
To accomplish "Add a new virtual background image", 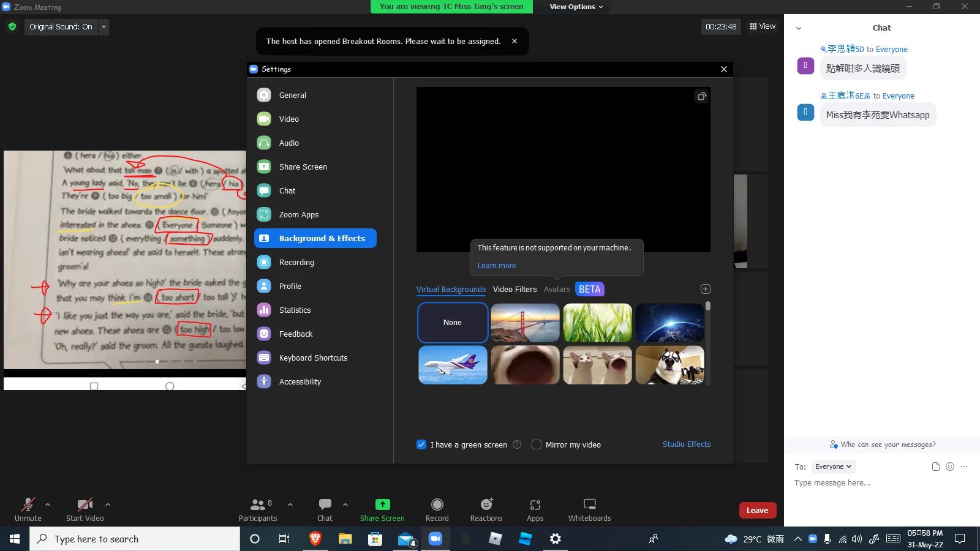I will (x=706, y=289).
